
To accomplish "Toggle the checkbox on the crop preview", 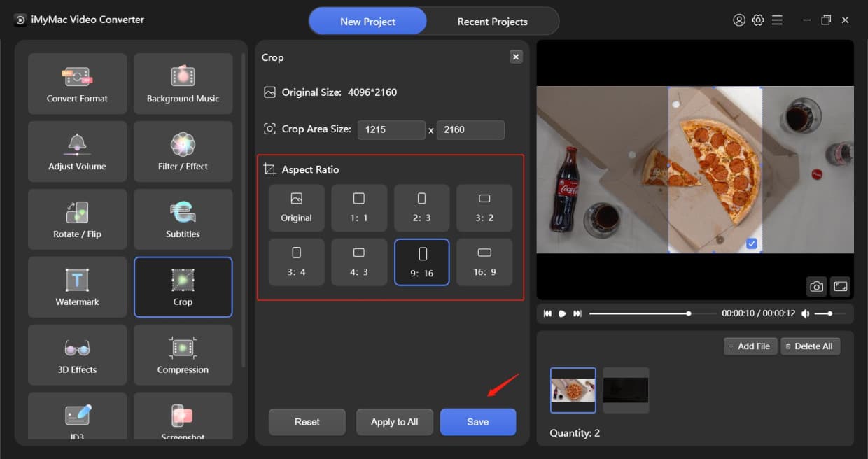I will click(x=752, y=243).
